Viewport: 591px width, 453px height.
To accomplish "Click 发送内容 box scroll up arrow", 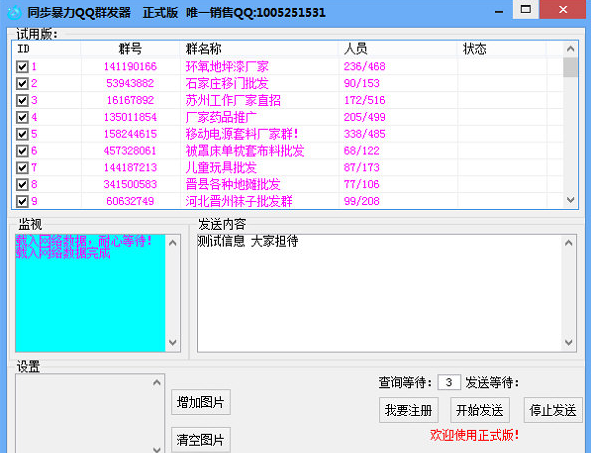I will [568, 243].
